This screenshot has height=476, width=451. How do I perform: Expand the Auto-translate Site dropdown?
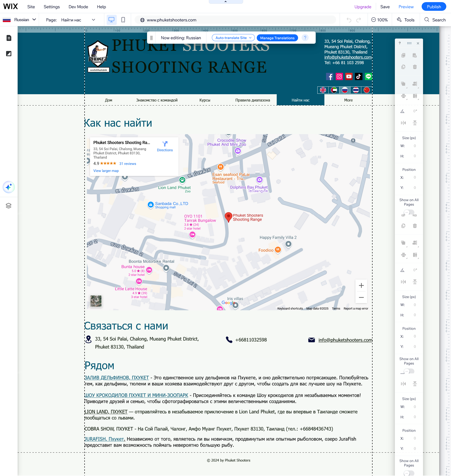tap(233, 38)
